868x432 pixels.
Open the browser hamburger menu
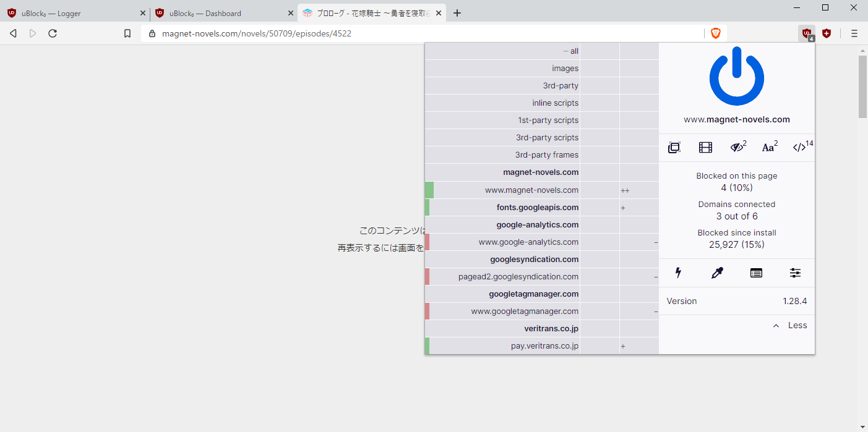coord(854,33)
